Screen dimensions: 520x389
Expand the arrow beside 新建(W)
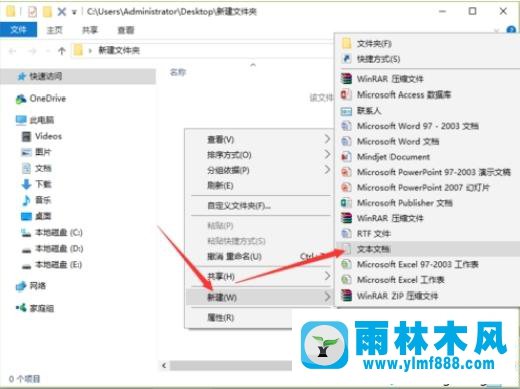tap(327, 297)
